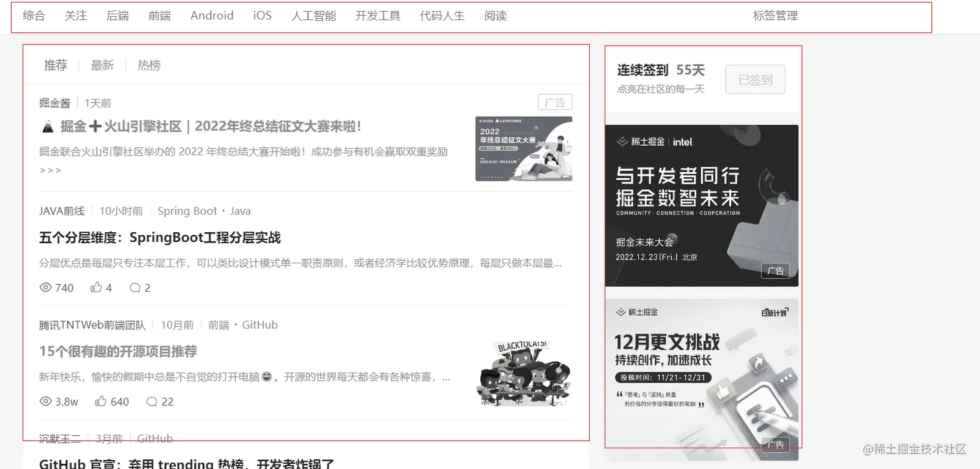Click the 10小时前 timestamp
The image size is (980, 469).
pos(121,211)
